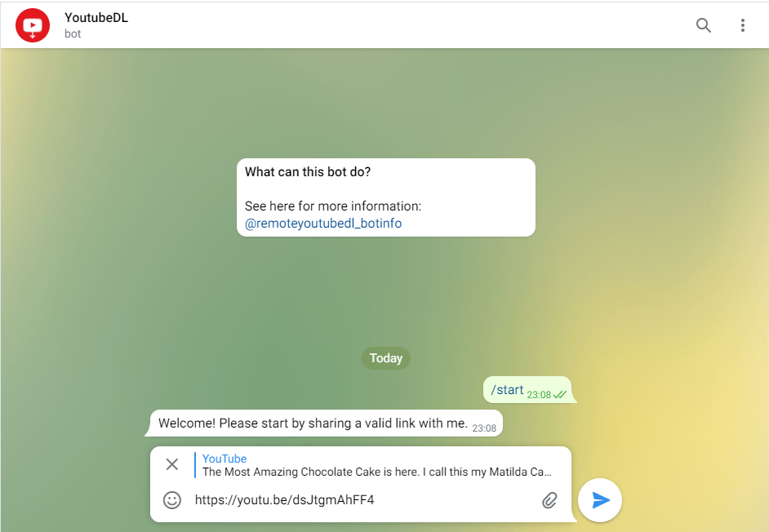This screenshot has width=769, height=532.
Task: Dismiss the YouTube link preview
Action: [x=171, y=463]
